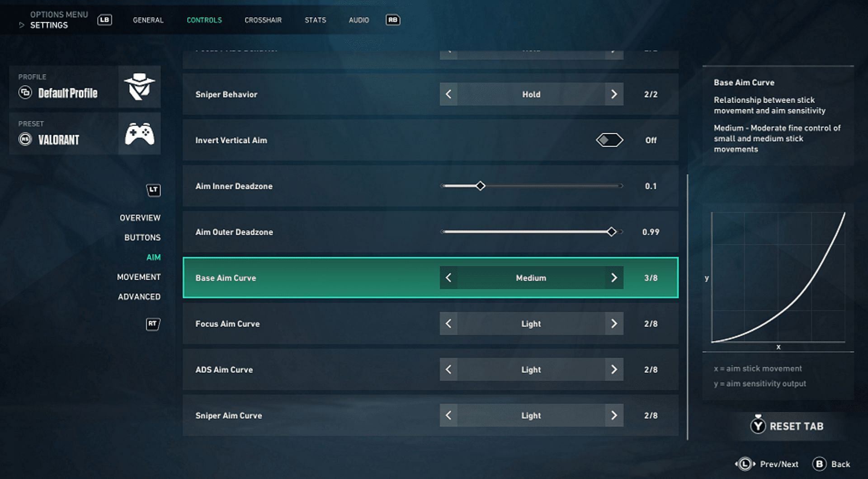Open the Crosshair tab
This screenshot has height=479, width=868.
[x=263, y=20]
